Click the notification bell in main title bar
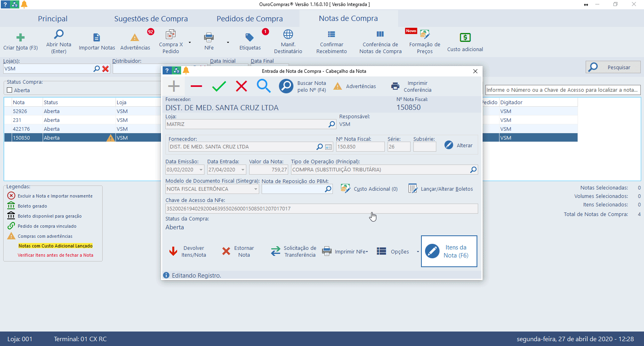The image size is (644, 346). click(24, 4)
